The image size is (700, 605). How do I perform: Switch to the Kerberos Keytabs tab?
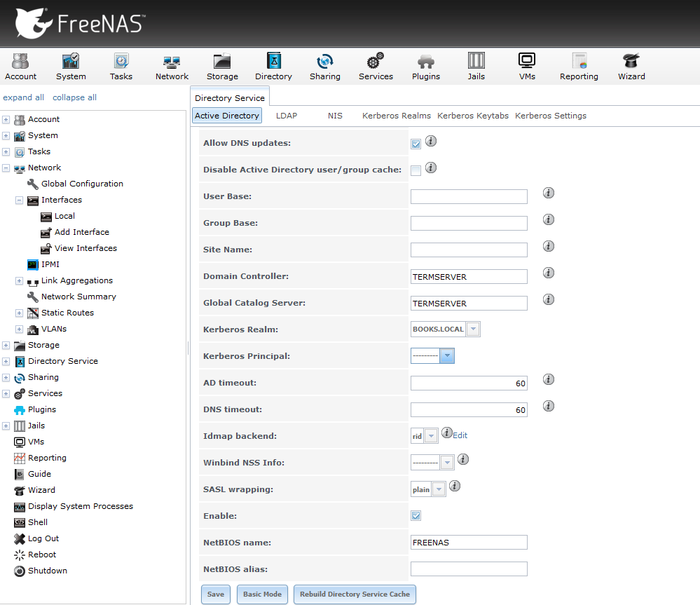(473, 116)
